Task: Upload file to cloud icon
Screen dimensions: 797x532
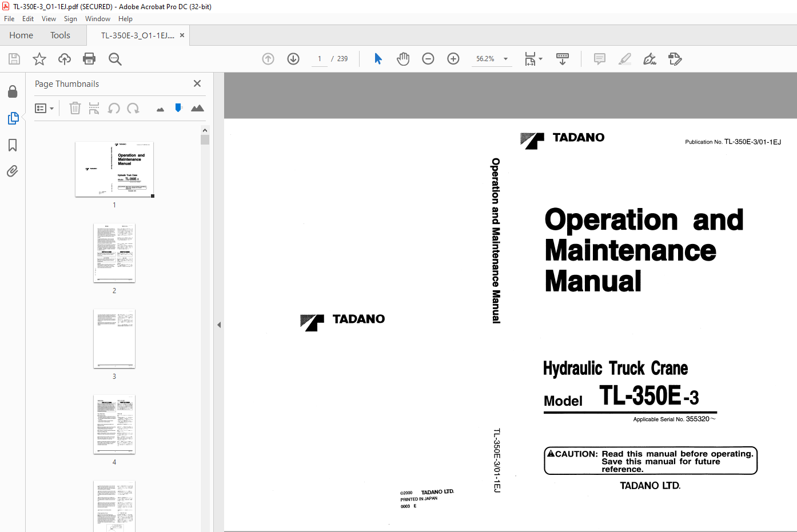Action: (x=65, y=59)
